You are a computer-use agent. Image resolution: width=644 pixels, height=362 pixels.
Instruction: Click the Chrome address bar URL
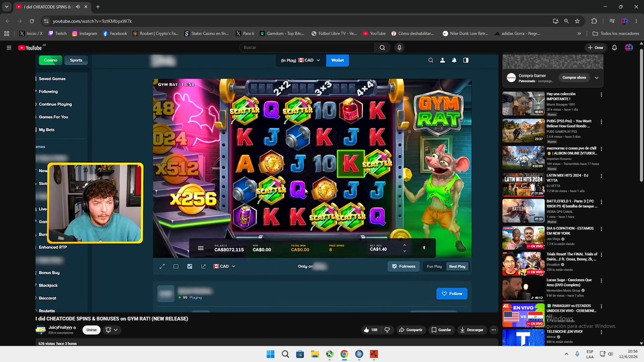click(x=92, y=21)
